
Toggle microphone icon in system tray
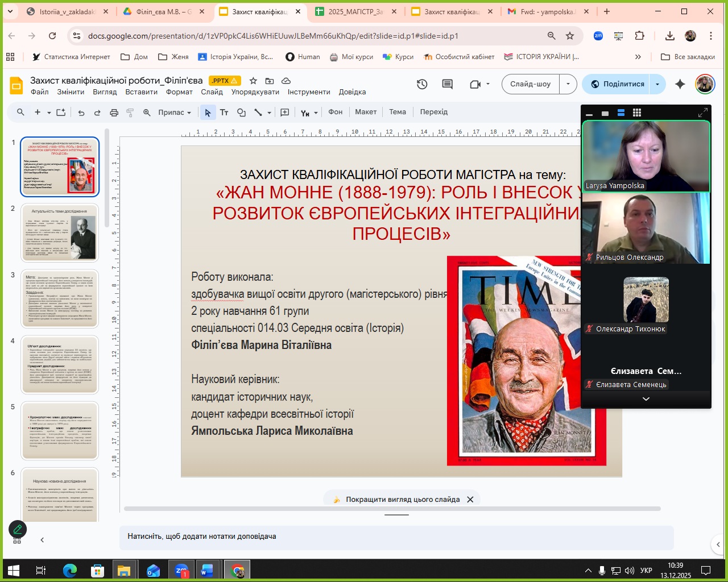(x=602, y=570)
